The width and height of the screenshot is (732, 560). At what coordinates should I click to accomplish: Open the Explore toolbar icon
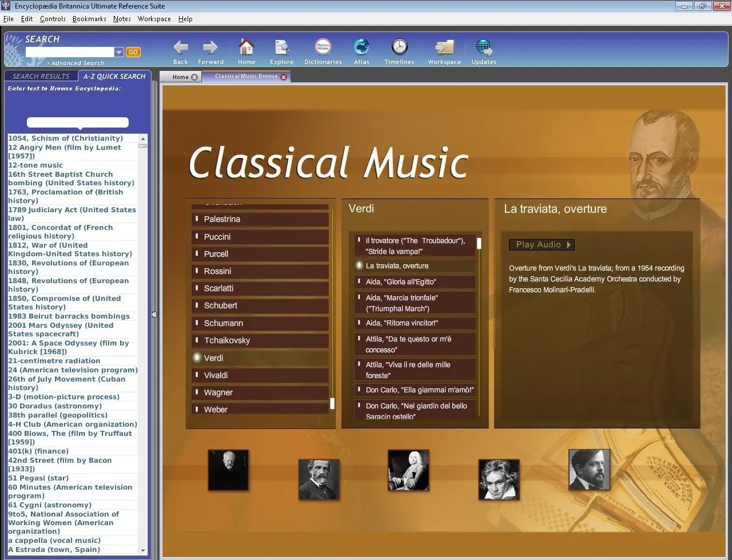pyautogui.click(x=281, y=47)
